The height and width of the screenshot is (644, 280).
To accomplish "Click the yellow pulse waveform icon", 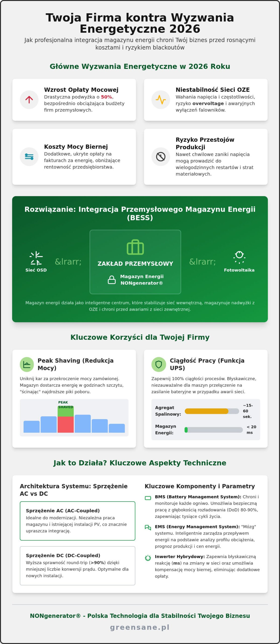I will pos(161,100).
